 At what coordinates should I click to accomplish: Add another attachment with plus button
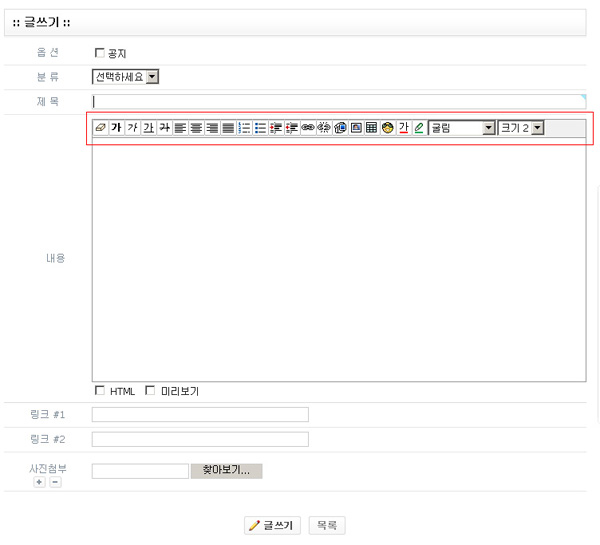39,482
